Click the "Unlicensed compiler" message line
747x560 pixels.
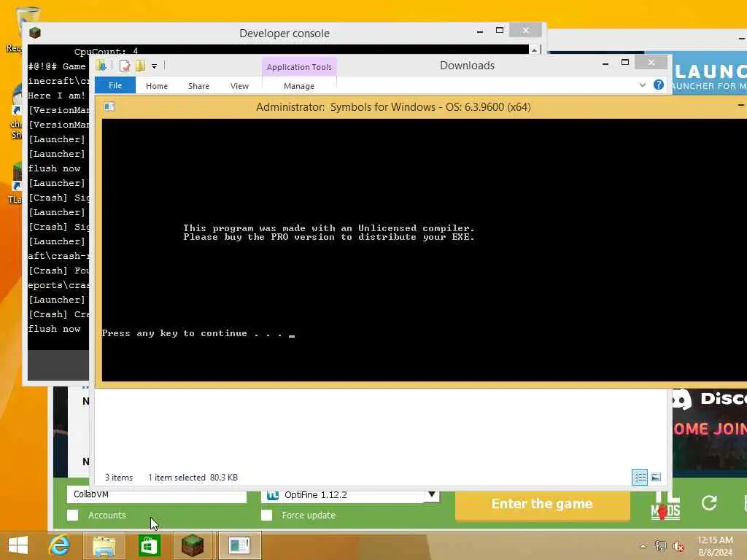click(x=329, y=228)
